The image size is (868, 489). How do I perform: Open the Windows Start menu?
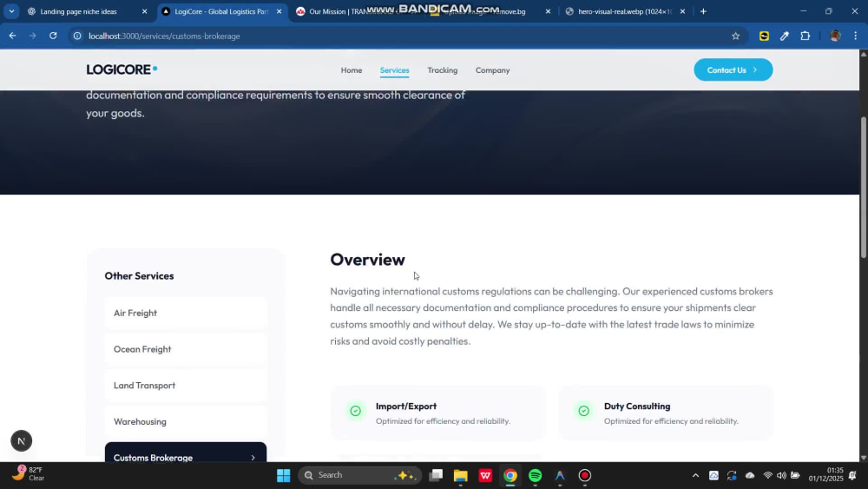coord(284,475)
